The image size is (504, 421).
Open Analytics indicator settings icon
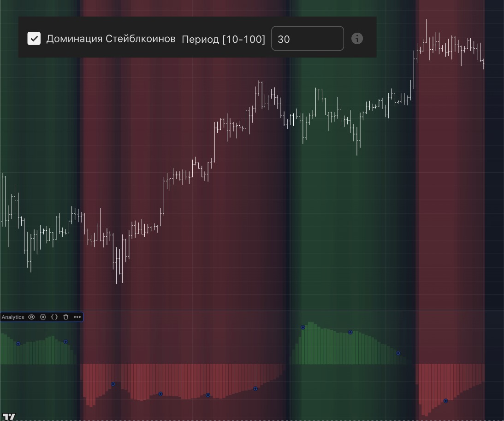click(x=43, y=317)
